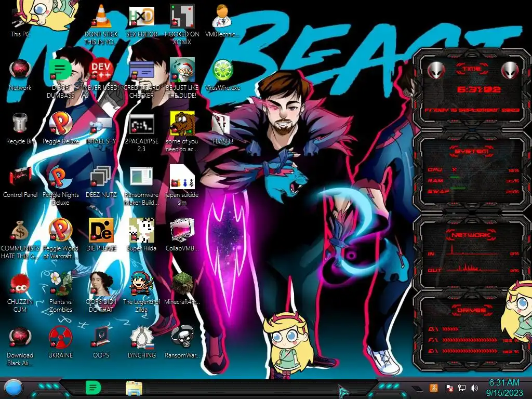Open the HOOKED ON XONIX game icon
Image resolution: width=532 pixels, height=399 pixels.
pyautogui.click(x=182, y=24)
